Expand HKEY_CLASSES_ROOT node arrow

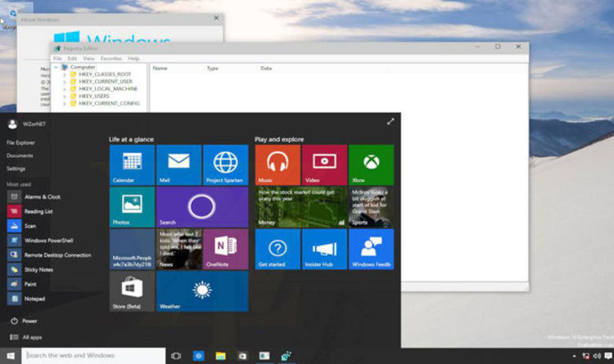[x=65, y=74]
